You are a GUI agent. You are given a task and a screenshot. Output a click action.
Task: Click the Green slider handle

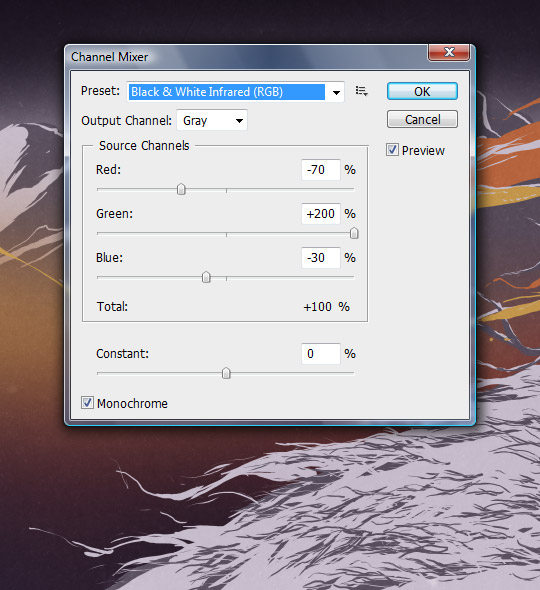354,233
